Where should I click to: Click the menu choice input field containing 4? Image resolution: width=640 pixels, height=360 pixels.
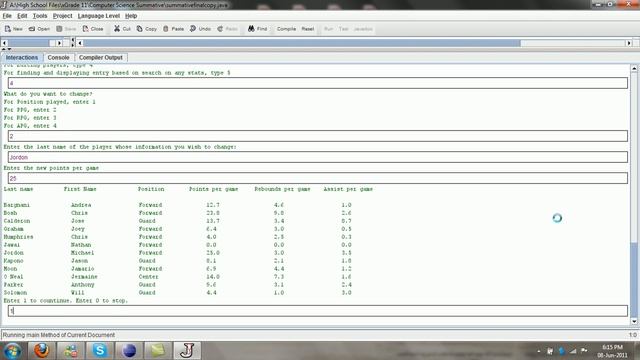[318, 83]
